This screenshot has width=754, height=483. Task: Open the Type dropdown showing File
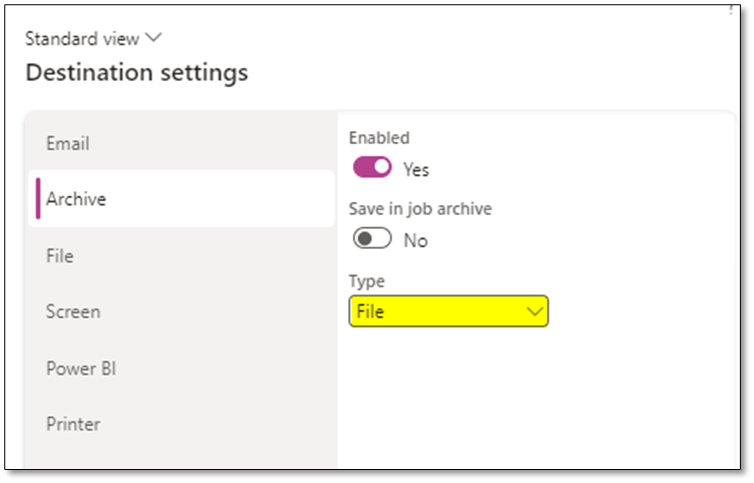(x=448, y=311)
